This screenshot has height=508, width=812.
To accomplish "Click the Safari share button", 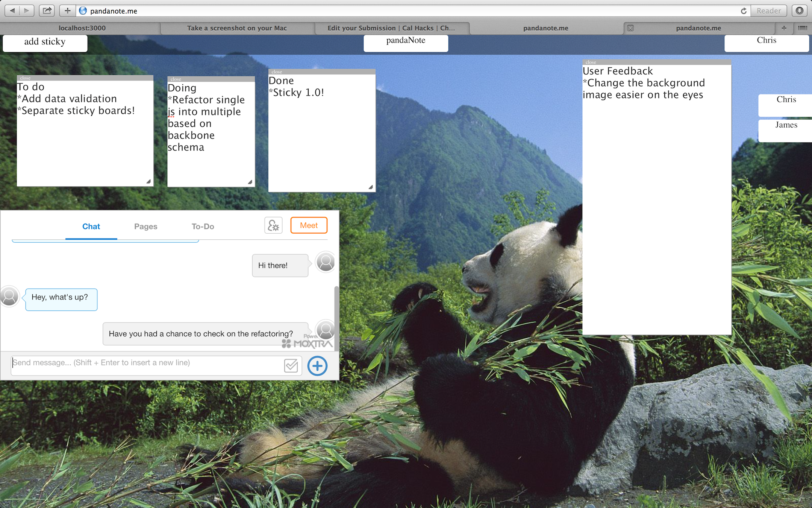I will [47, 11].
